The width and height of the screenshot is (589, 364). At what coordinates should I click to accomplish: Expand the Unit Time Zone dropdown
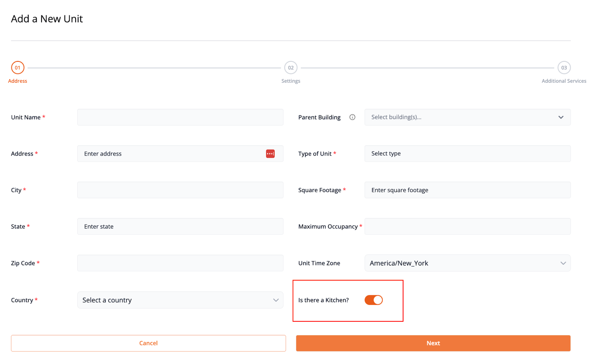467,263
